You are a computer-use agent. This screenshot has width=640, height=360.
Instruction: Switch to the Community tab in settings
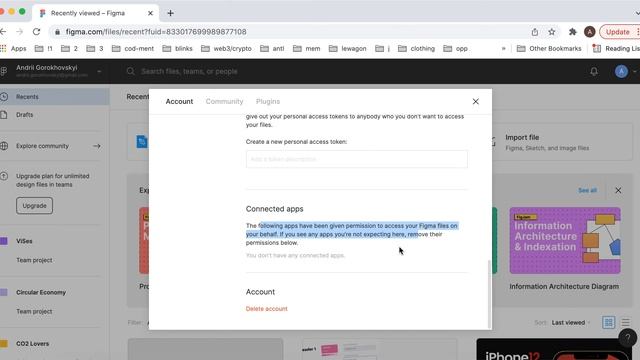224,101
